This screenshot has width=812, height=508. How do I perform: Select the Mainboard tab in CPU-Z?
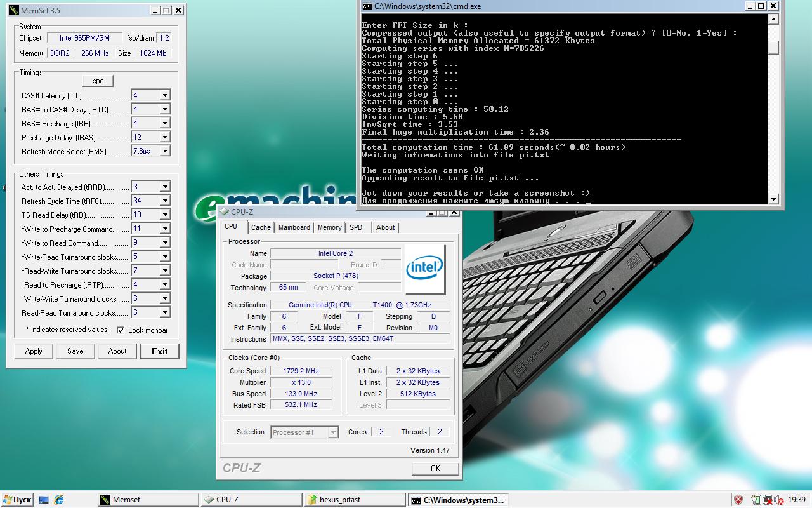click(x=294, y=227)
